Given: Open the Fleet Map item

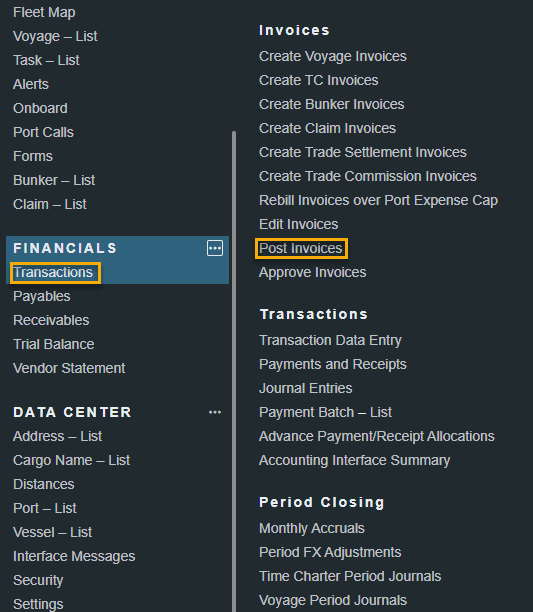Looking at the screenshot, I should [x=44, y=12].
